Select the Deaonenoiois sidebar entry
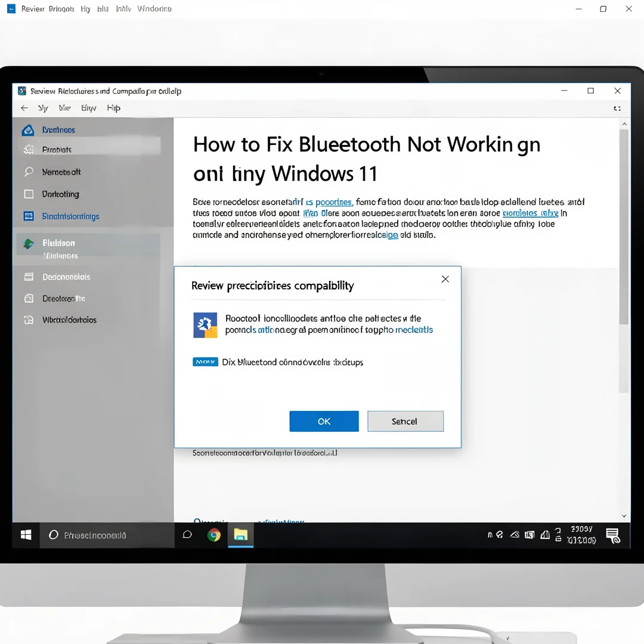Screen dimensions: 644x644 [66, 277]
